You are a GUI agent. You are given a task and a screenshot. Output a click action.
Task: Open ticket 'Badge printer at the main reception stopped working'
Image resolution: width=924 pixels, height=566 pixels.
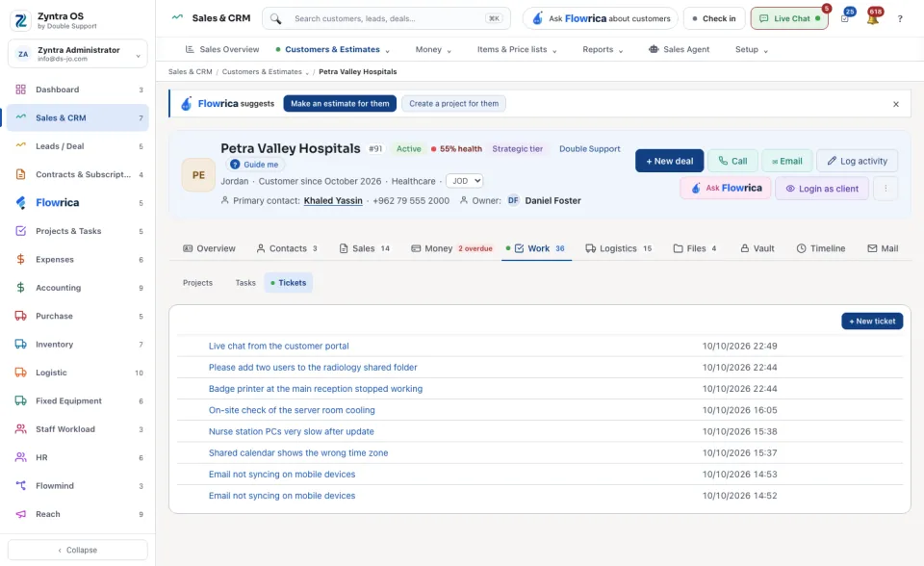[316, 389]
